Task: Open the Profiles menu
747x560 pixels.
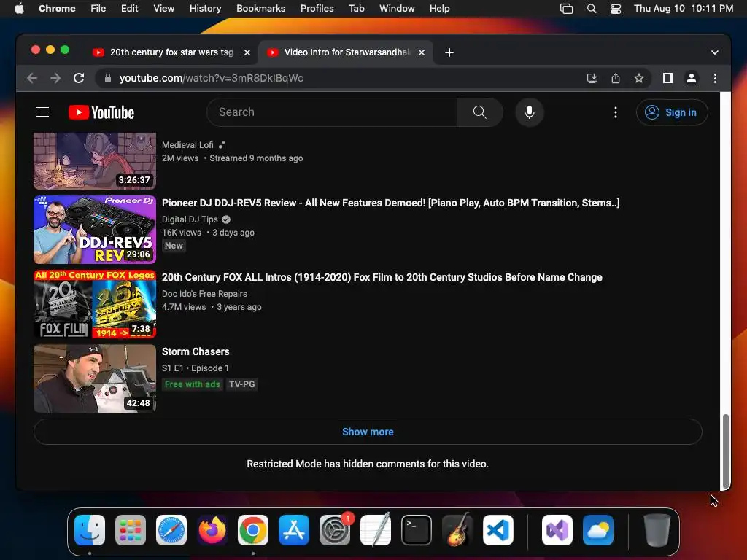Action: tap(317, 9)
